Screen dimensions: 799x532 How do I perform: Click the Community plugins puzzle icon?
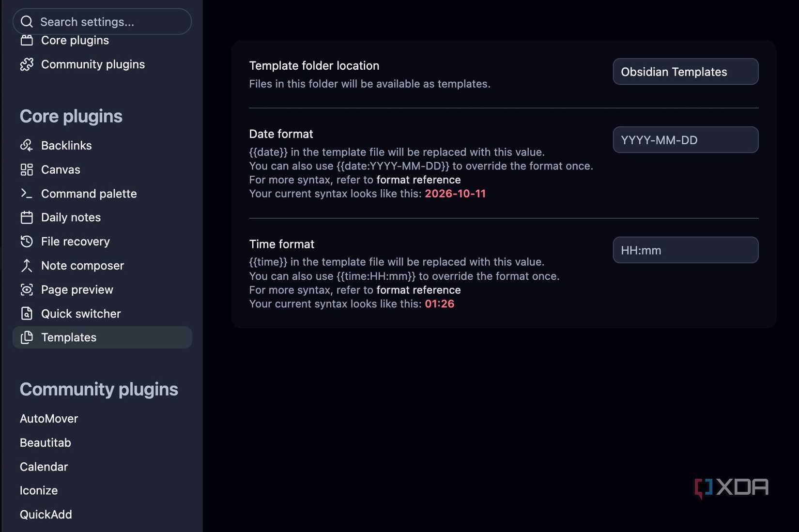[x=27, y=64]
